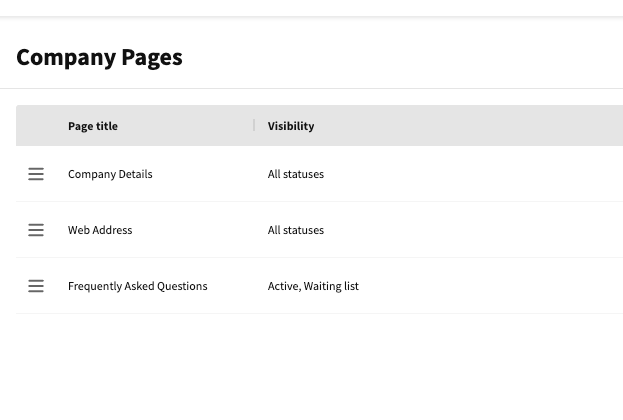Screen dimensions: 623x420
Task: Open the Frequently Asked Questions page
Action: [138, 286]
